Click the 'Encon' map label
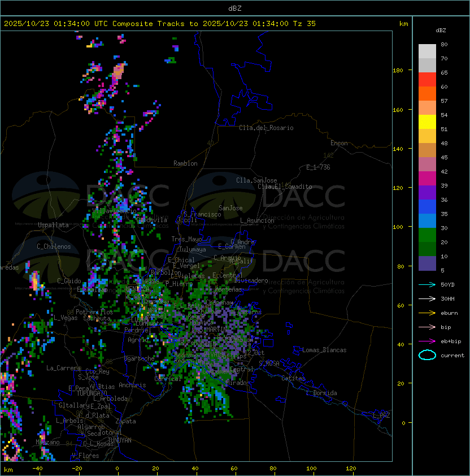 (339, 143)
